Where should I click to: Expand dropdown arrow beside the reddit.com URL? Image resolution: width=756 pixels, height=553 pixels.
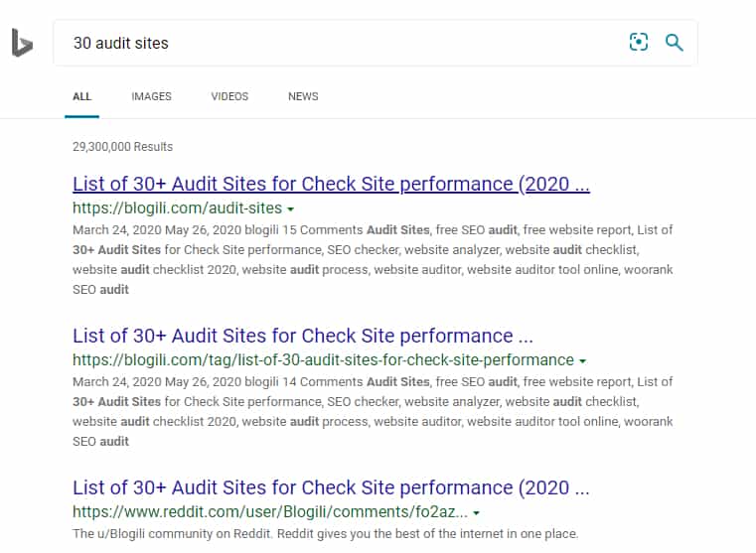(x=477, y=513)
